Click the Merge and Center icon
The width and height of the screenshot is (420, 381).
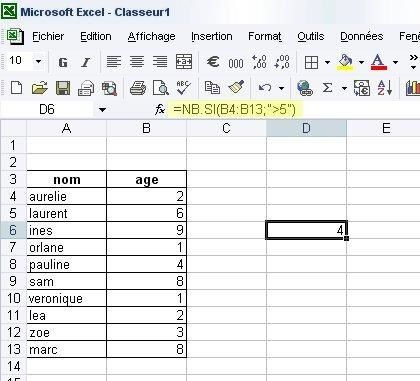[x=184, y=62]
